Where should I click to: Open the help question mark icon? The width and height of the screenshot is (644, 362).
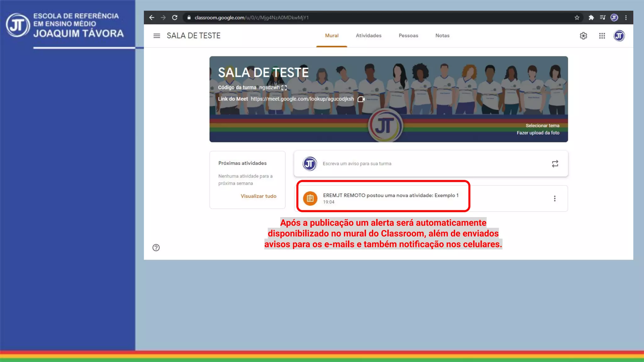pos(156,248)
